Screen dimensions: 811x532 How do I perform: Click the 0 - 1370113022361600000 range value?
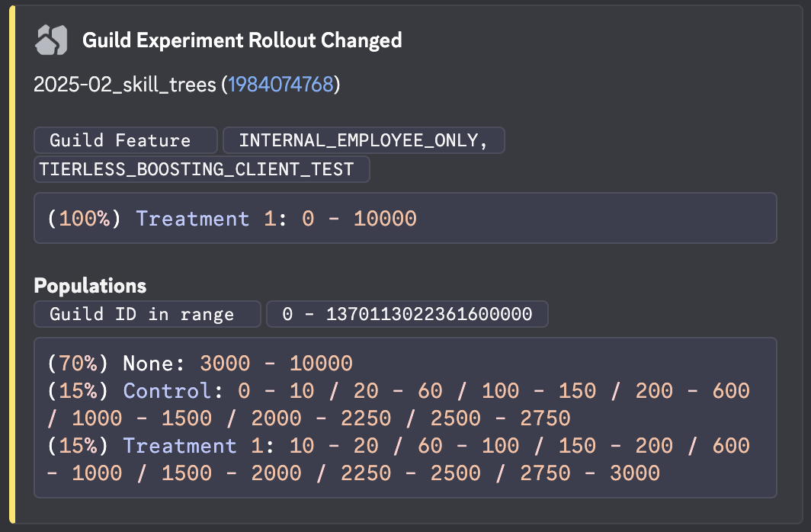[x=407, y=314]
